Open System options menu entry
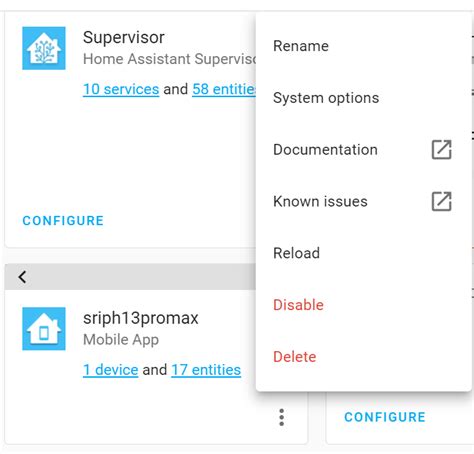 tap(364, 98)
